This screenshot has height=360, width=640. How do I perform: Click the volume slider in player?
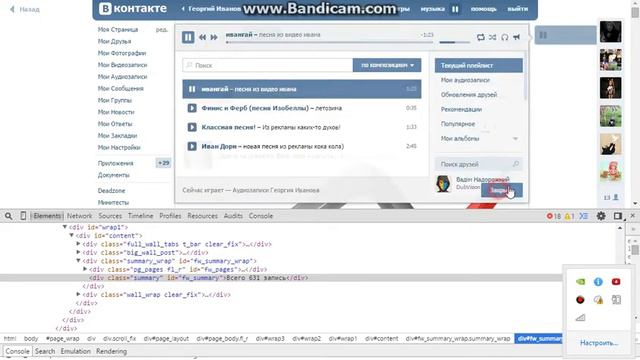[x=454, y=42]
